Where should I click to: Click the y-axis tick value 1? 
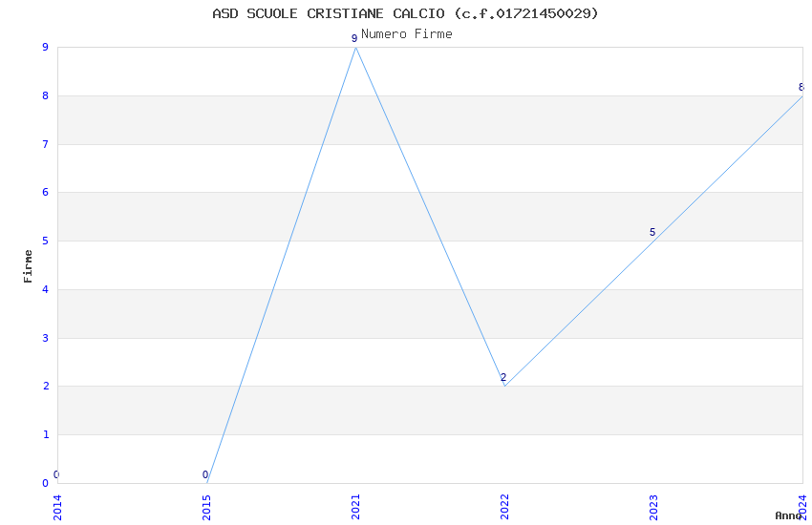[x=46, y=435]
